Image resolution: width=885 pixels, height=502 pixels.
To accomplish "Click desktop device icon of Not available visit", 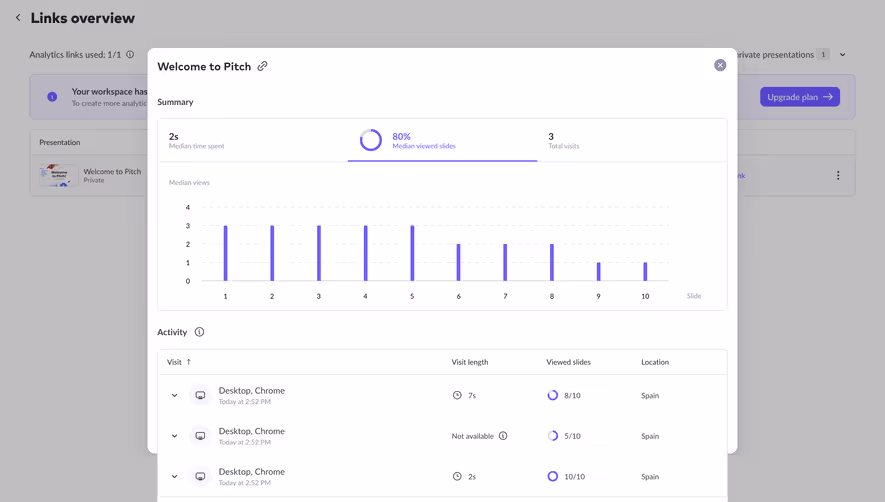I will coord(200,436).
